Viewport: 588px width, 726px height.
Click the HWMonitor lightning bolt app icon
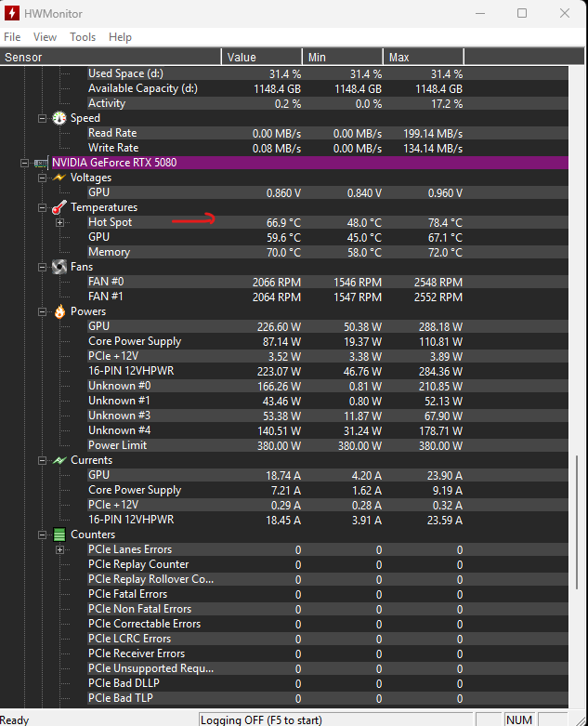[11, 13]
